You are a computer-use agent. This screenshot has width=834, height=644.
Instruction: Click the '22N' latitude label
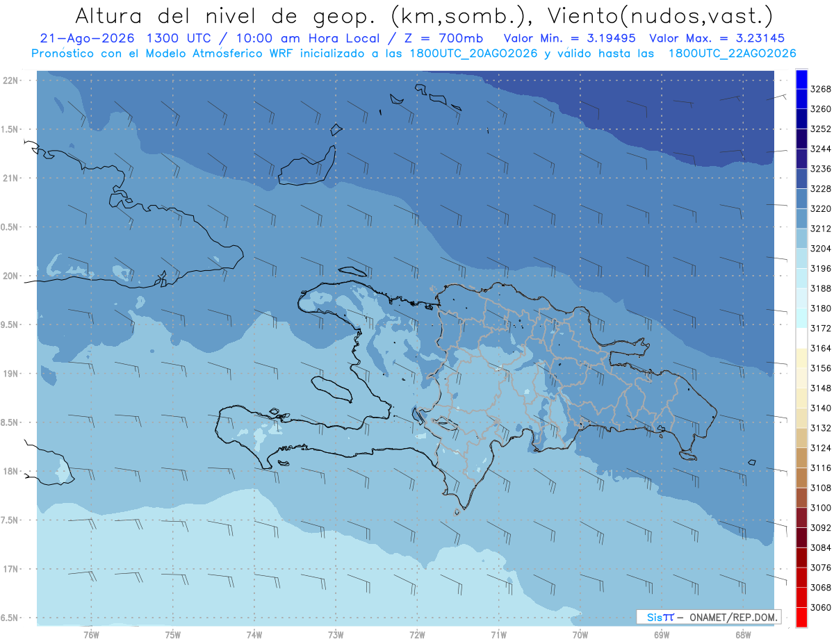11,81
